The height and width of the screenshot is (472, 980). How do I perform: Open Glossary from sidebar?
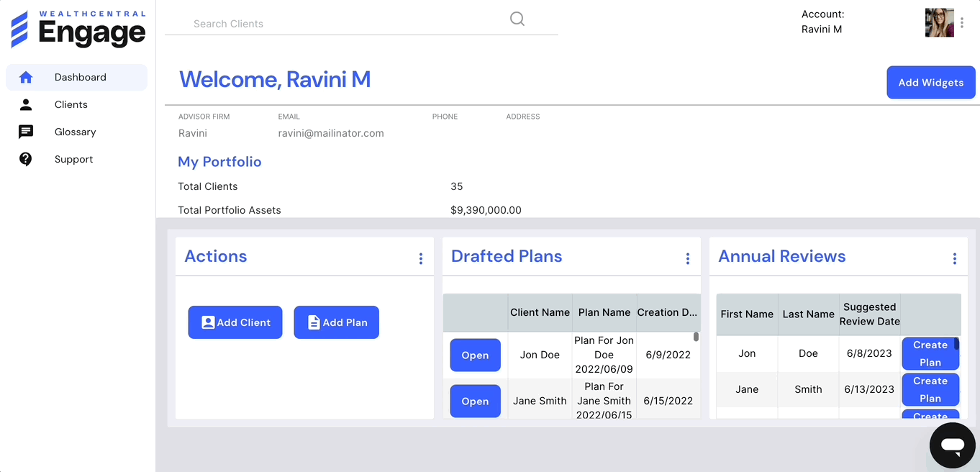[76, 132]
